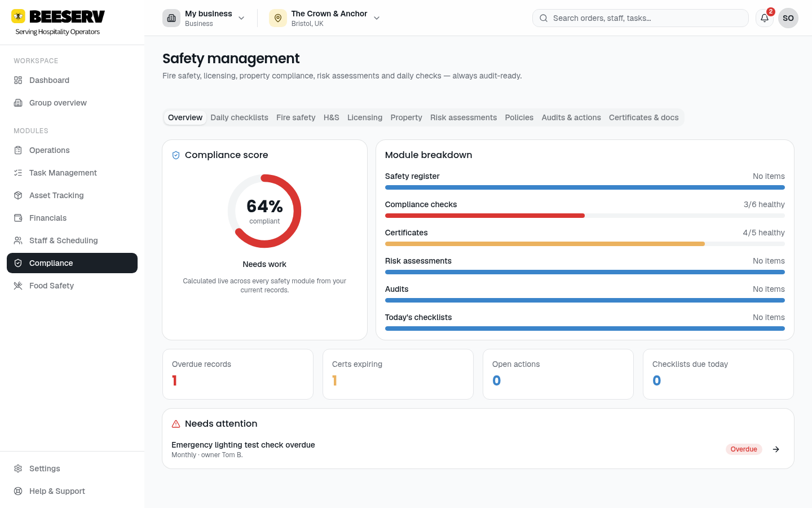812x508 pixels.
Task: Click the 64% compliance score ring
Action: point(264,211)
